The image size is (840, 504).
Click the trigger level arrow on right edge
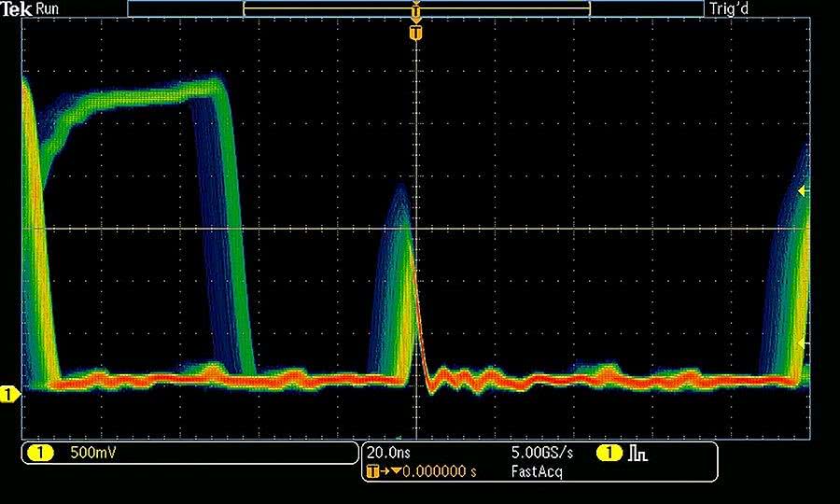coord(803,191)
